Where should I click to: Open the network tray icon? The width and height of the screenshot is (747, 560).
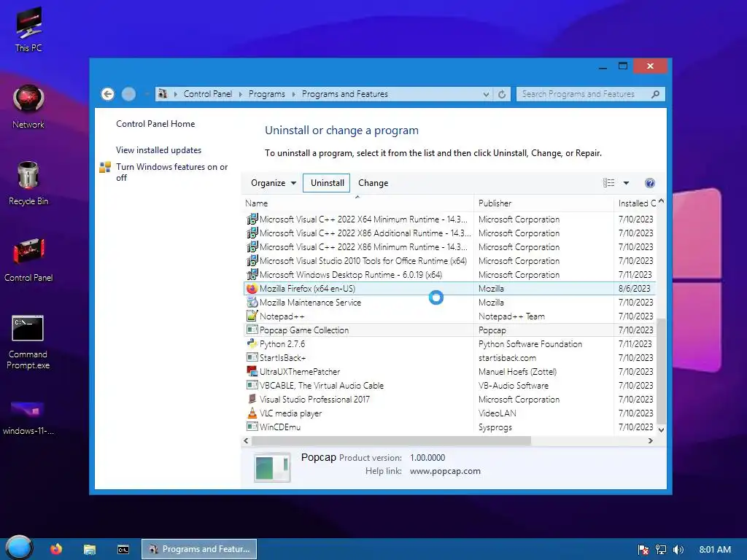[x=661, y=550]
